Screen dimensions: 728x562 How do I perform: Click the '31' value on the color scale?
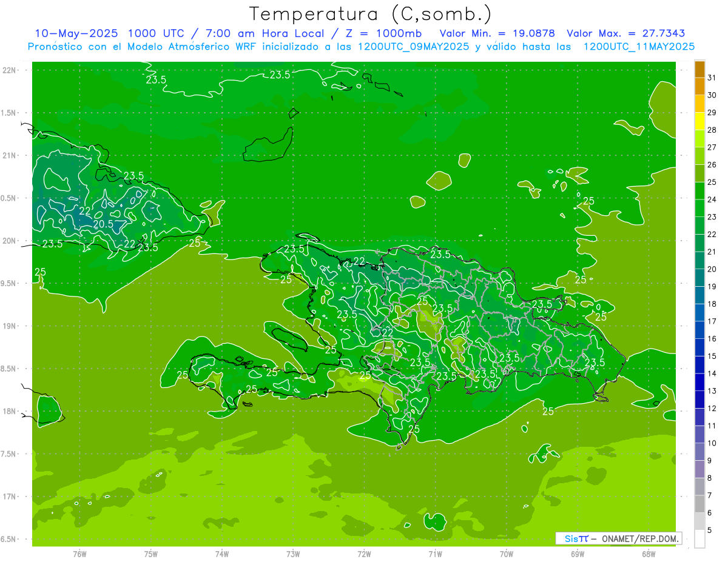pos(712,78)
